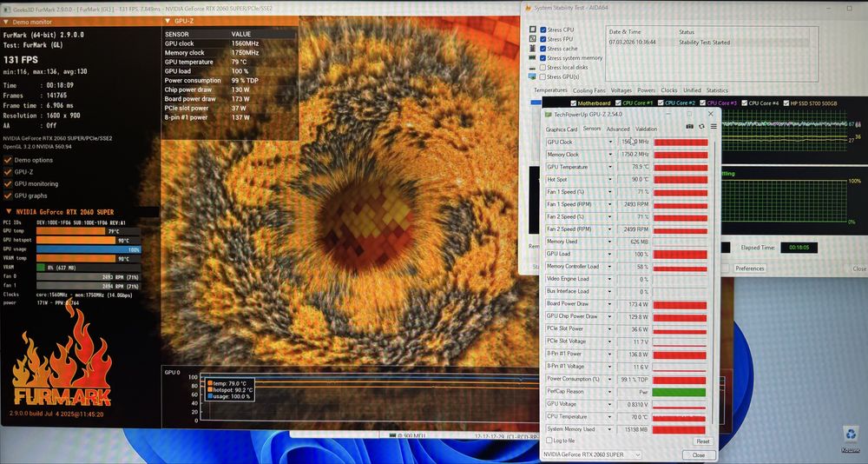Image resolution: width=868 pixels, height=464 pixels.
Task: Toggle Motherboard graph checkbox in AIDA64
Action: coord(573,103)
